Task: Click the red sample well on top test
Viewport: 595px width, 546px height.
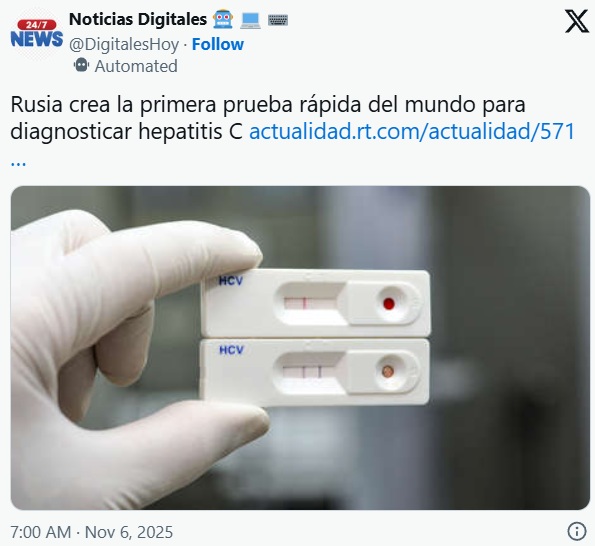Action: (389, 304)
